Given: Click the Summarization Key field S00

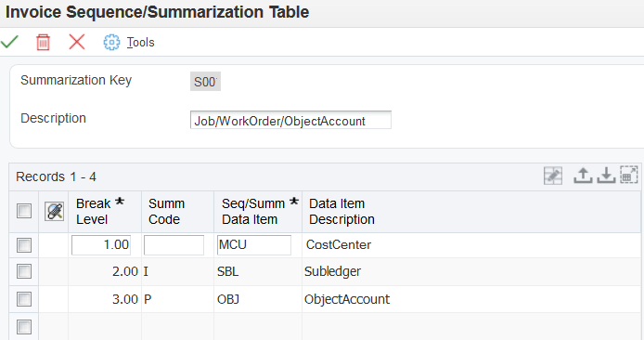Looking at the screenshot, I should pos(205,82).
